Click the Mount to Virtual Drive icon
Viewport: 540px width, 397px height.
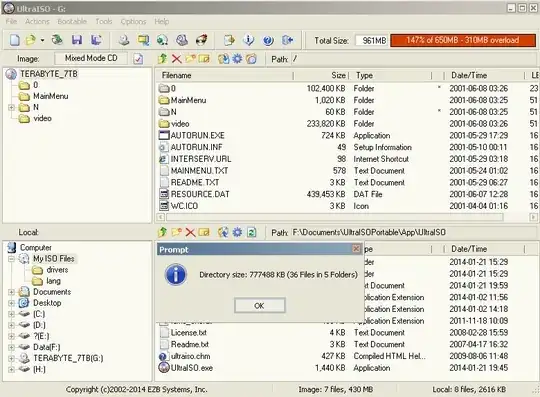point(163,40)
